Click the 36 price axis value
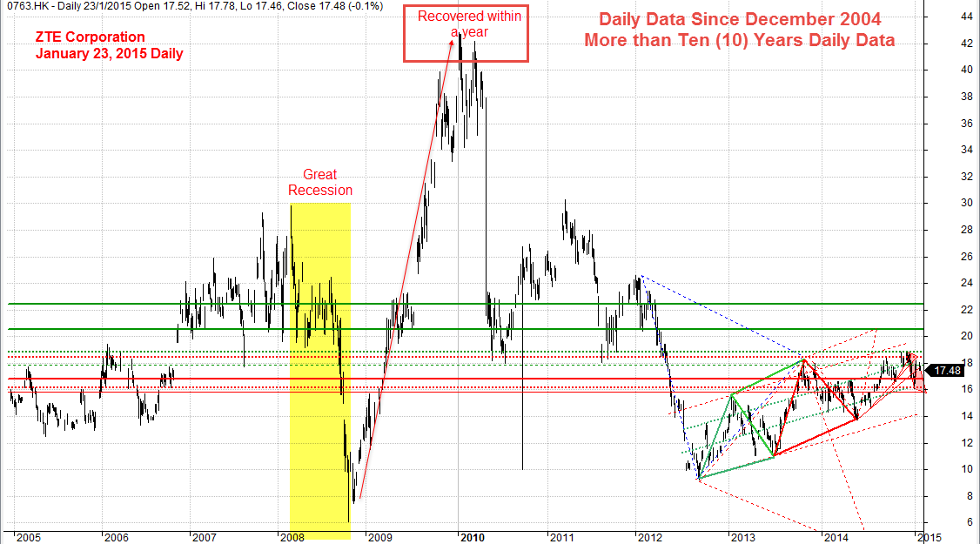The width and height of the screenshot is (980, 544). click(967, 124)
